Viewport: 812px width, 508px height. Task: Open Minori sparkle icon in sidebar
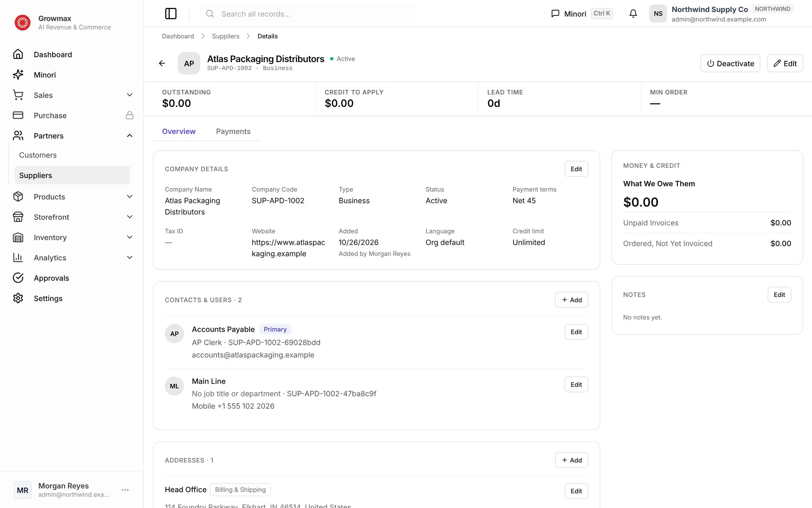click(x=18, y=75)
